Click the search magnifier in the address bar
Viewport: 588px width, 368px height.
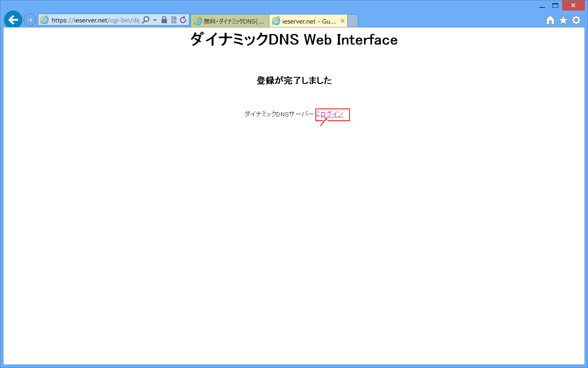(145, 20)
